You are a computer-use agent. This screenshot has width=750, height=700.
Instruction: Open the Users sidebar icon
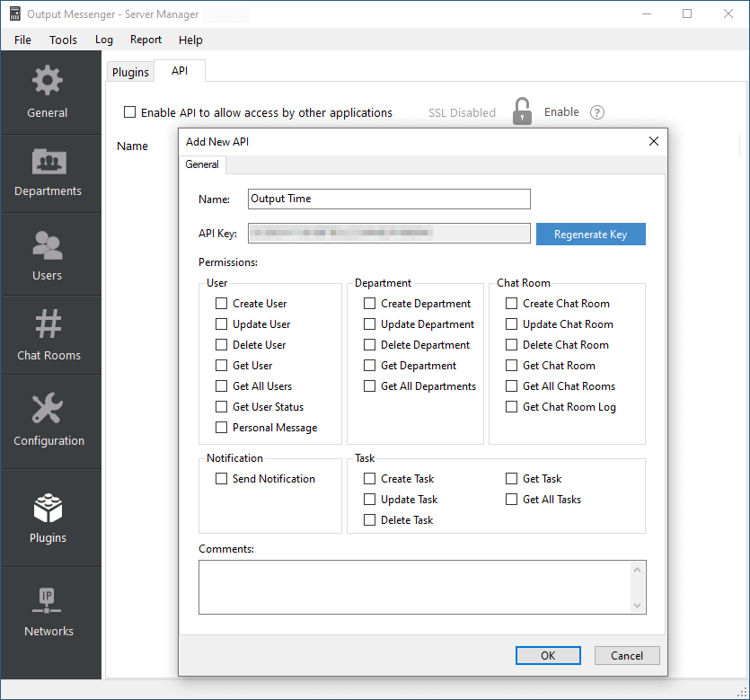click(x=48, y=245)
